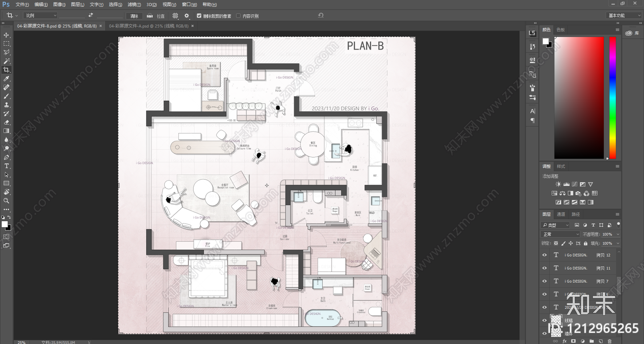
Task: Activate the Zoom magnifier tool
Action: (6, 201)
